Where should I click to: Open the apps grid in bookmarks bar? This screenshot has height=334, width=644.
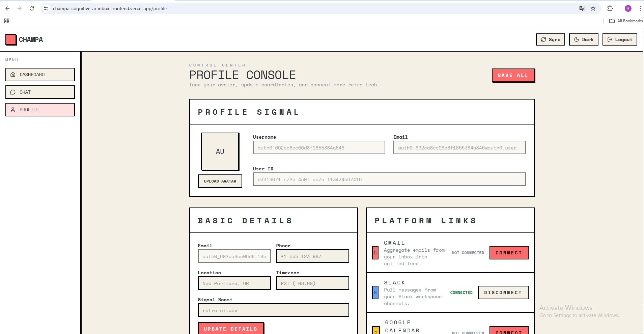coord(7,21)
